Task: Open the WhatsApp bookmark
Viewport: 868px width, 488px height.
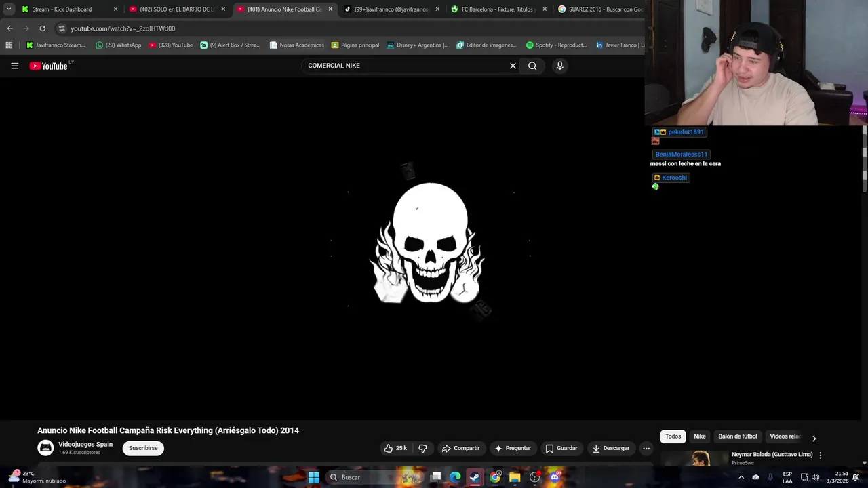Action: pos(119,45)
